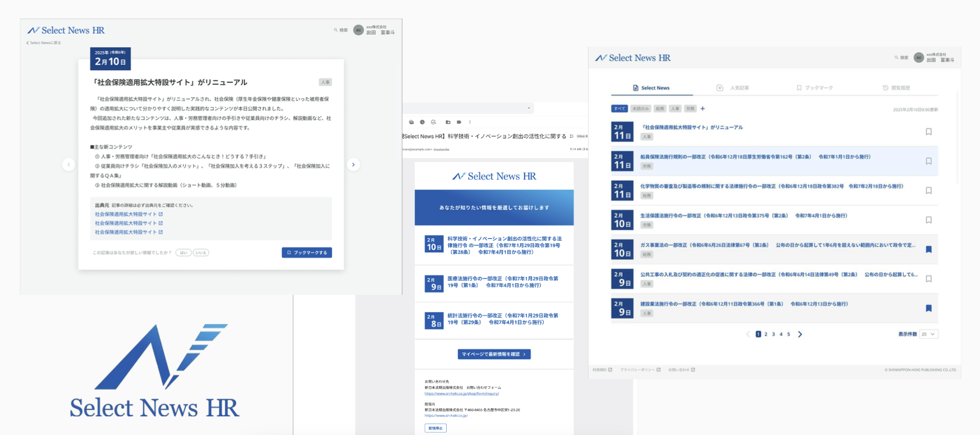Screen dimensions: 980x435
Task: Remove bookmark from ガス事業法 article row
Action: (x=928, y=249)
